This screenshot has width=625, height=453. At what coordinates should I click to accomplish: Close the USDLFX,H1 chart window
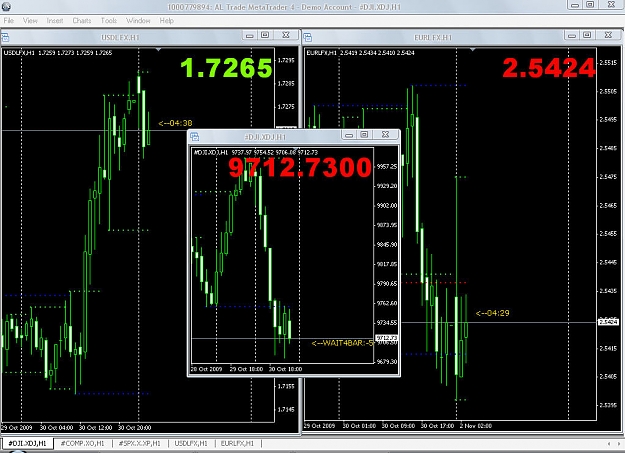click(286, 35)
